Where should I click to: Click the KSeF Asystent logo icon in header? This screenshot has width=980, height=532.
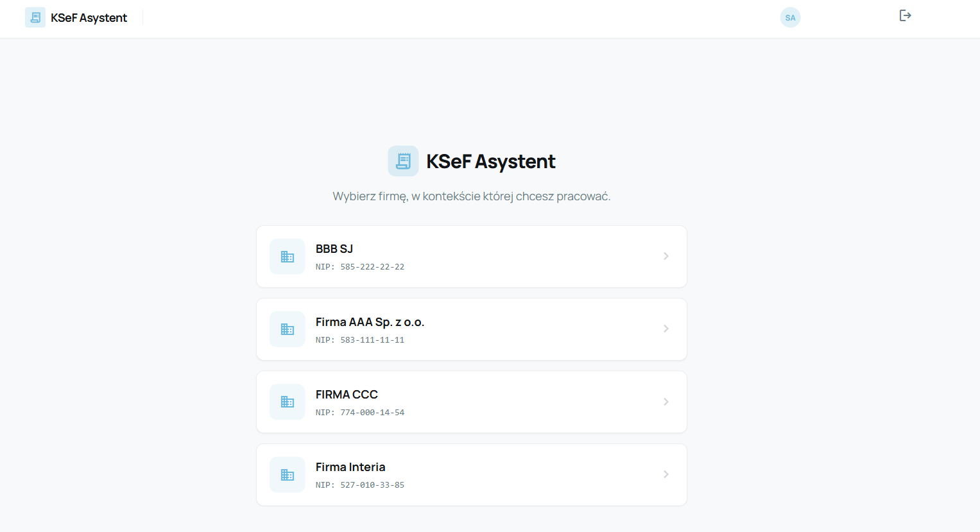coord(35,17)
